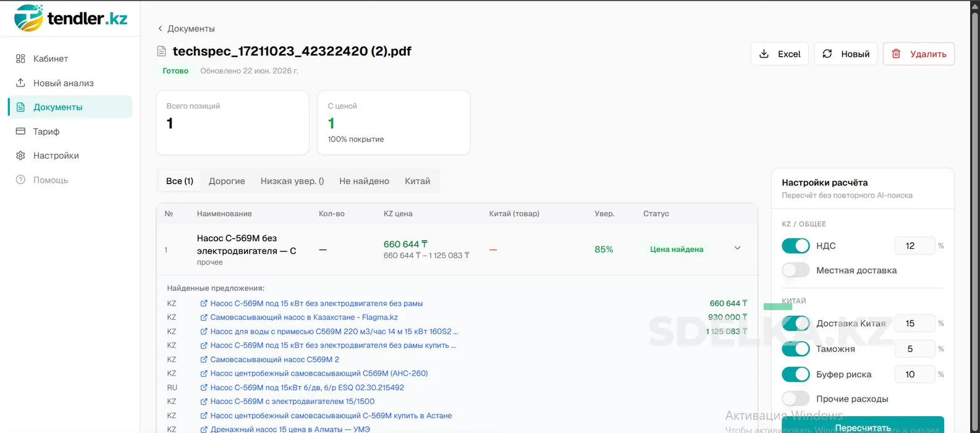Select the Китай filter tab

pyautogui.click(x=417, y=181)
